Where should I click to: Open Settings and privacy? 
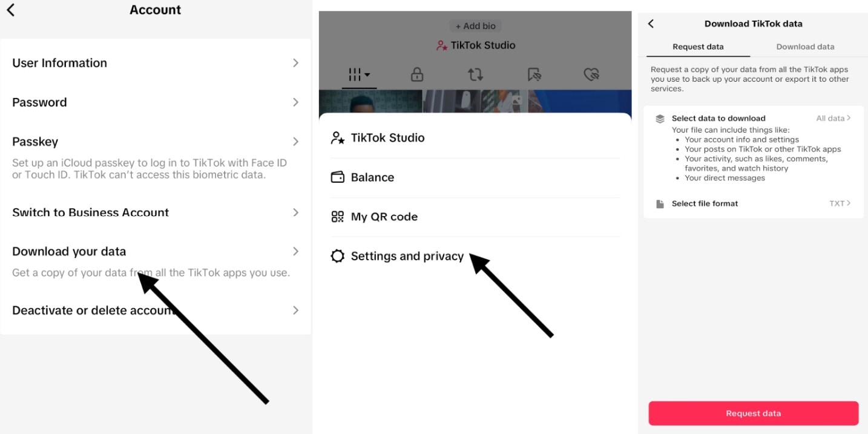[x=407, y=256]
